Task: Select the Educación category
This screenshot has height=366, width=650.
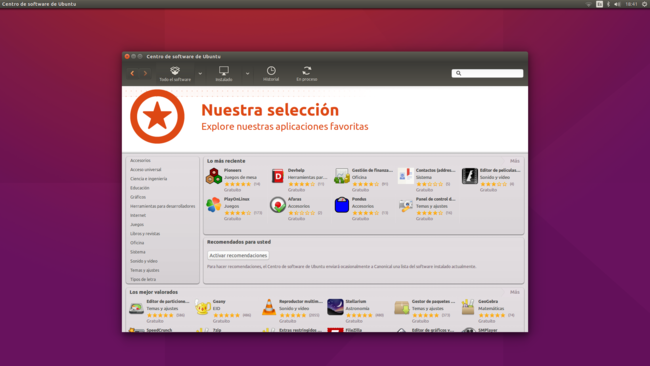Action: coord(139,188)
